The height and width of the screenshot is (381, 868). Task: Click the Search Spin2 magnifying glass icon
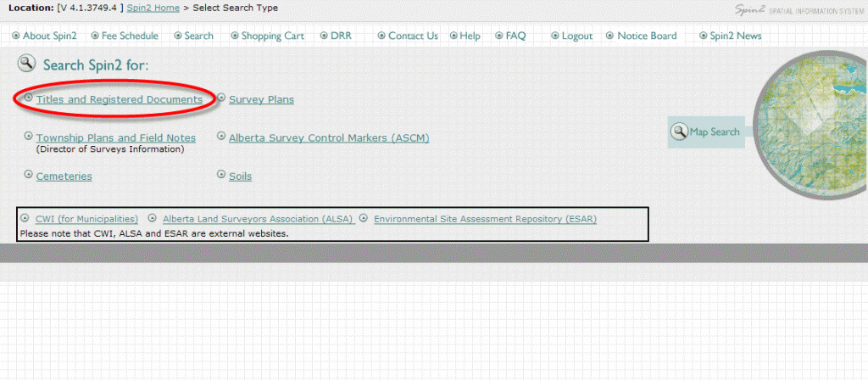[27, 64]
